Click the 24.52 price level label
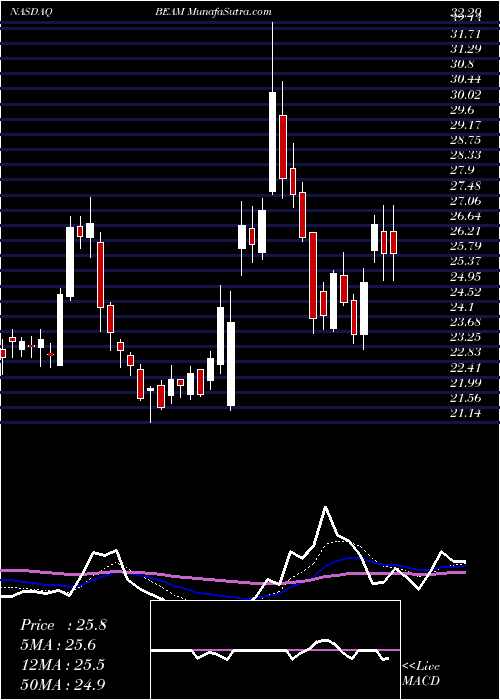Screen dimensions: 500x700 coord(466,292)
